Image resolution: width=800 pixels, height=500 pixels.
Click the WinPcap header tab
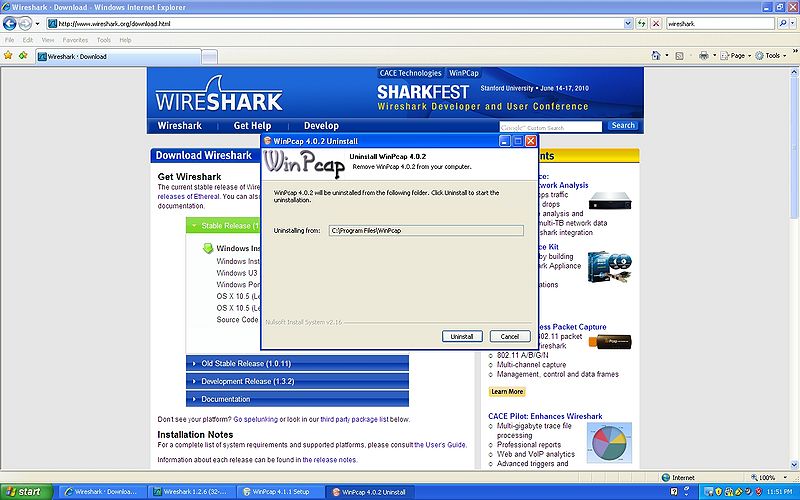coord(463,73)
